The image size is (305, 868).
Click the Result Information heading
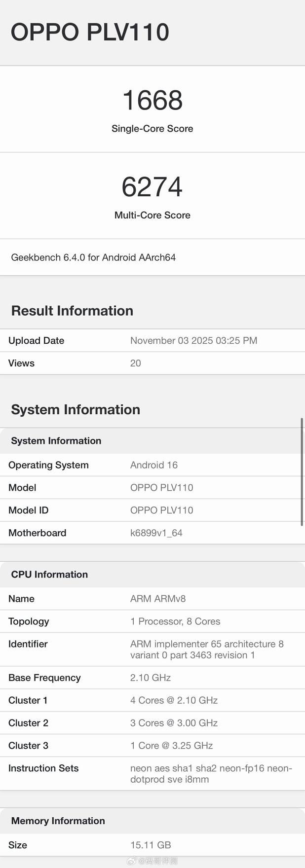pos(72,311)
